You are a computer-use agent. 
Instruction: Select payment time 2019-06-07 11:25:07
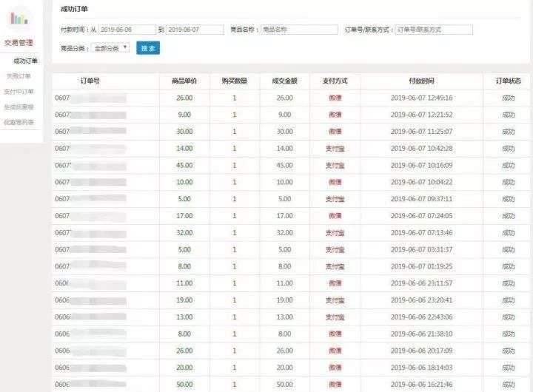click(x=421, y=132)
